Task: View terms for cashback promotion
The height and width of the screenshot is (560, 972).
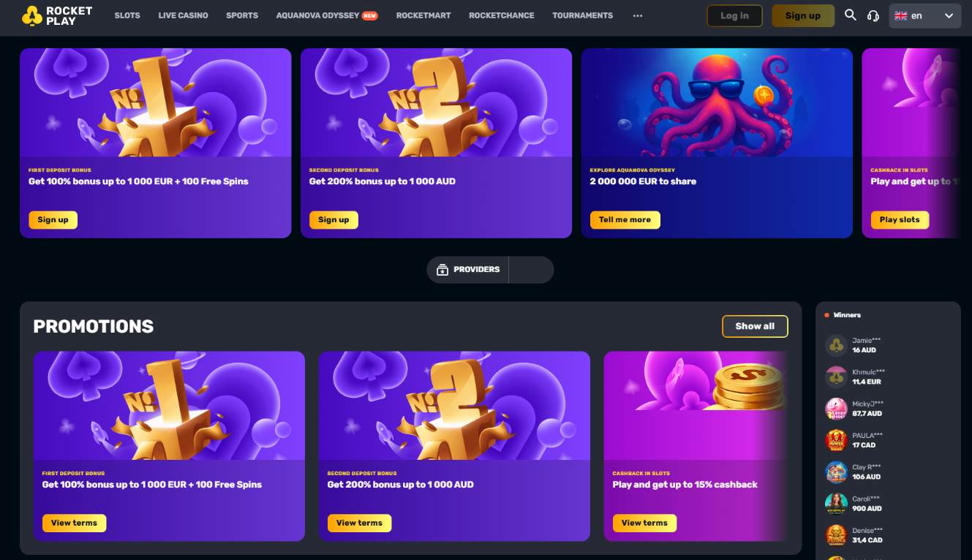Action: click(x=644, y=523)
